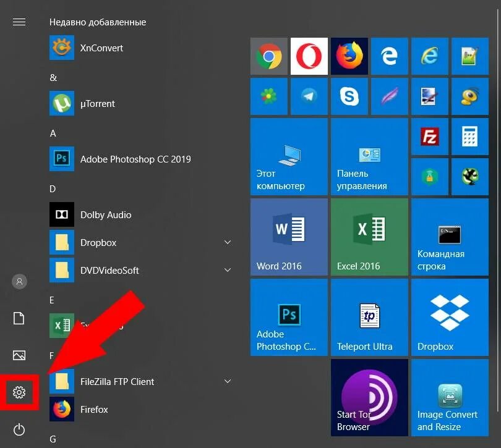
Task: Expand the DVDVideoSoft folder
Action: point(228,270)
